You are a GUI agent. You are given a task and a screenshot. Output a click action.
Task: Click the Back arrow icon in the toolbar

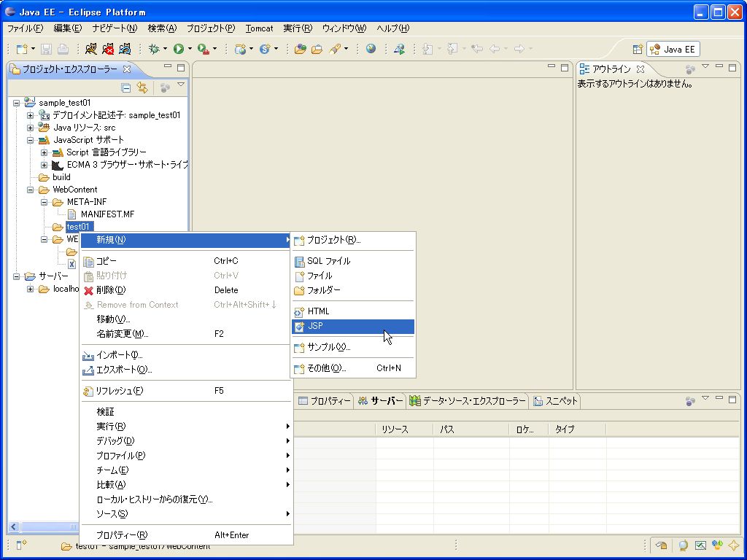point(495,49)
